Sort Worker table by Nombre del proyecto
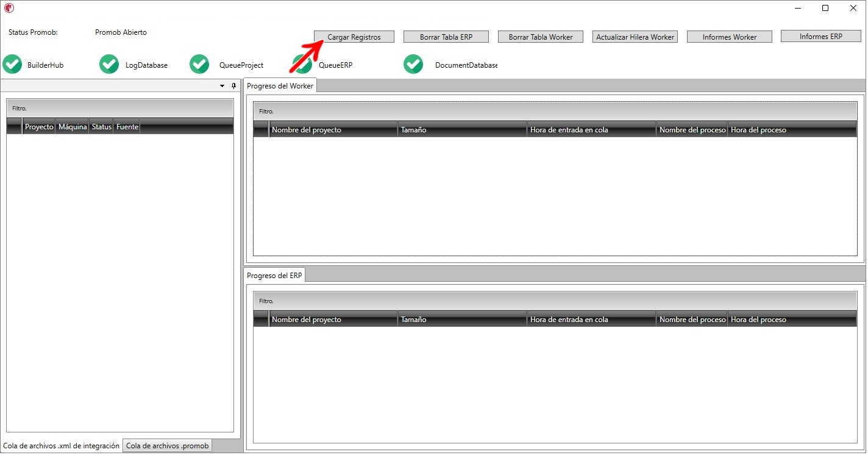The height and width of the screenshot is (455, 868). point(333,129)
